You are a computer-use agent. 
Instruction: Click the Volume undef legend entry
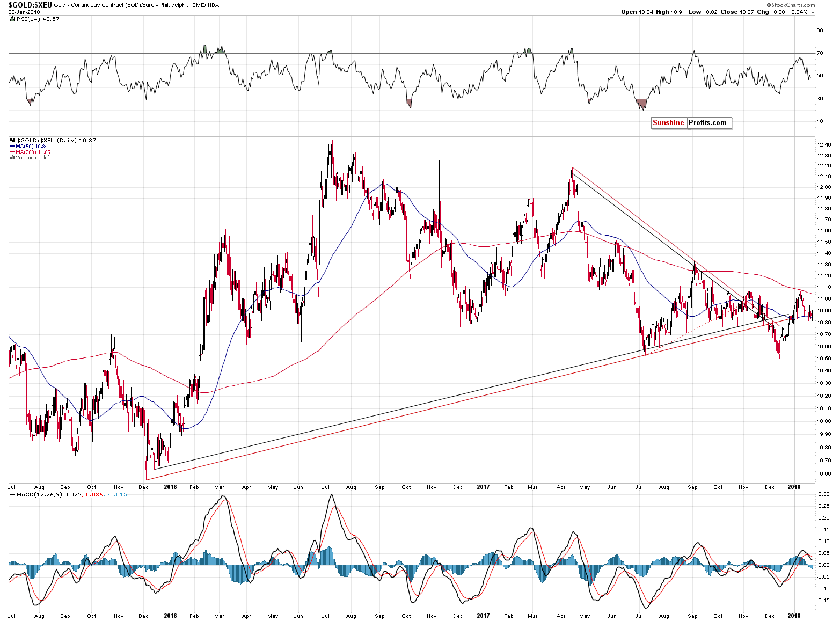pos(32,157)
